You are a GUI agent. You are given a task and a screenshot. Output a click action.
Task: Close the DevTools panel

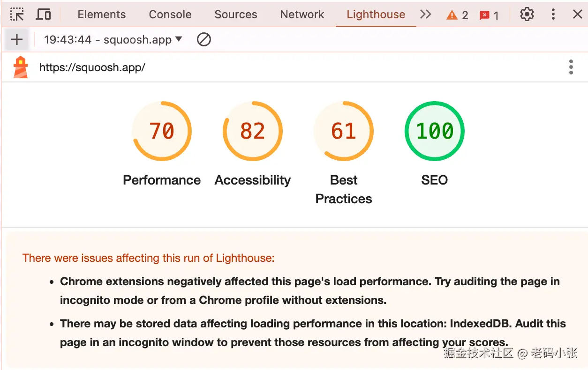tap(578, 15)
